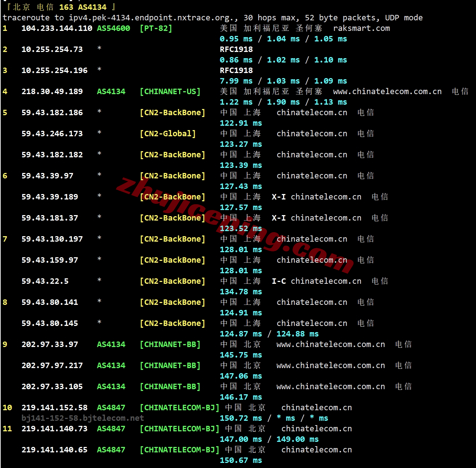Click AS54600 on hop 1

(x=113, y=28)
